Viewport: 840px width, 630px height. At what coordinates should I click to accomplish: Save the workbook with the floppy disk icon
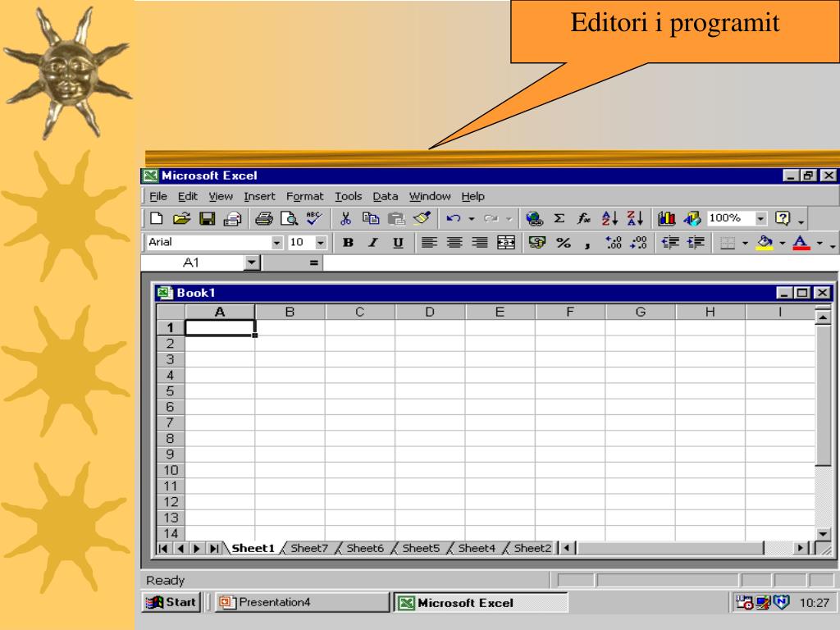[208, 218]
